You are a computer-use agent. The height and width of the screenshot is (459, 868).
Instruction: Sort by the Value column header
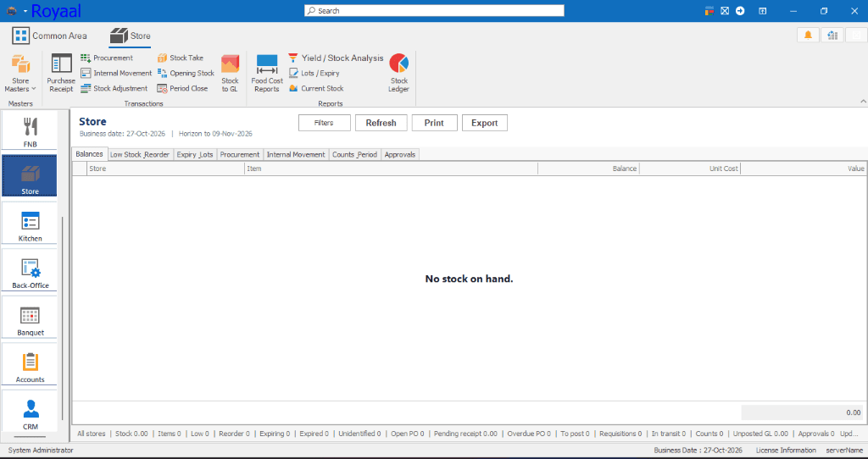click(x=804, y=169)
